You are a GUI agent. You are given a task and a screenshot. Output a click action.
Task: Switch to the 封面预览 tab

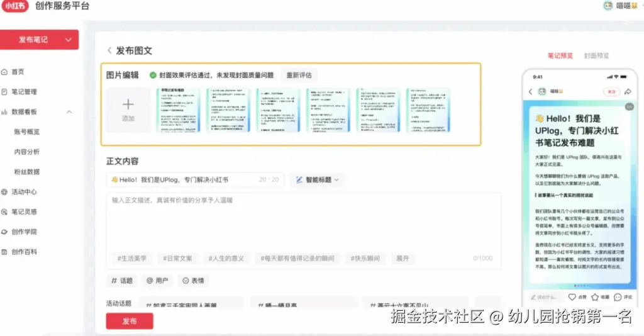[x=596, y=55]
